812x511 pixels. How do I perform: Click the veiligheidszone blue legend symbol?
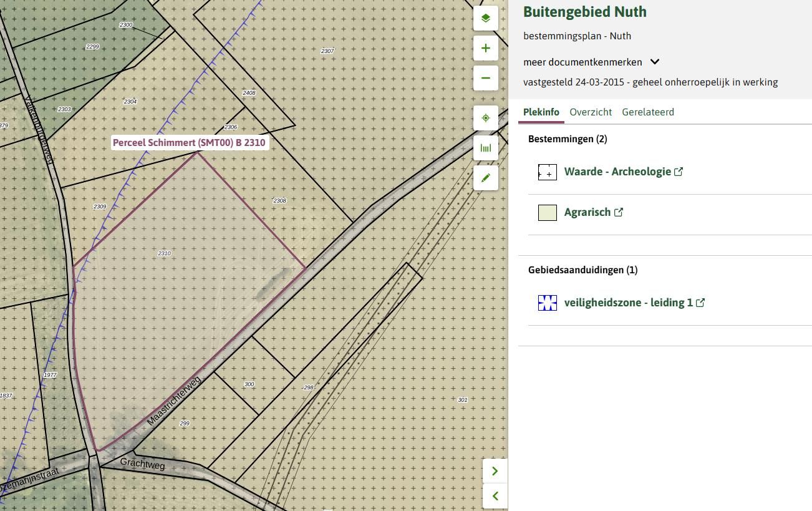click(547, 303)
